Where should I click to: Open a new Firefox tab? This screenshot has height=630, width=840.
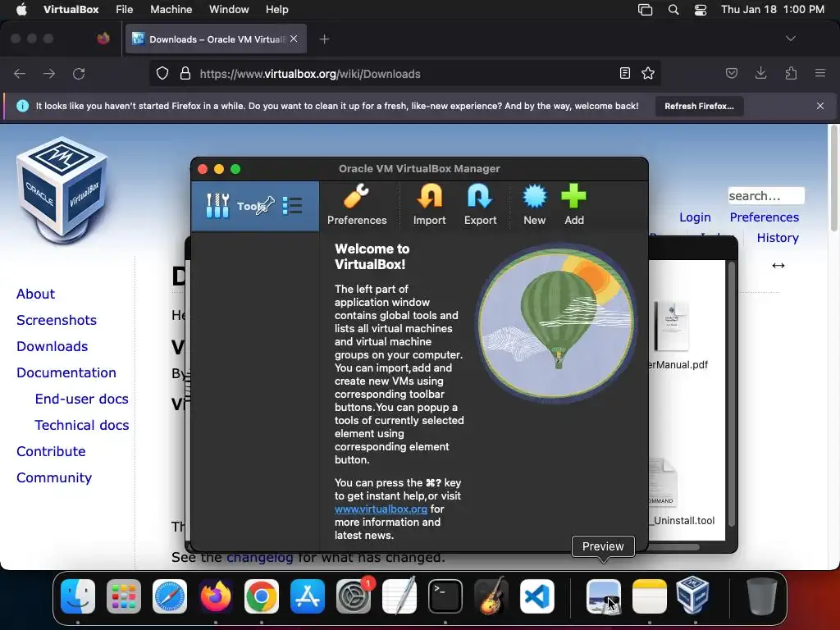point(325,39)
